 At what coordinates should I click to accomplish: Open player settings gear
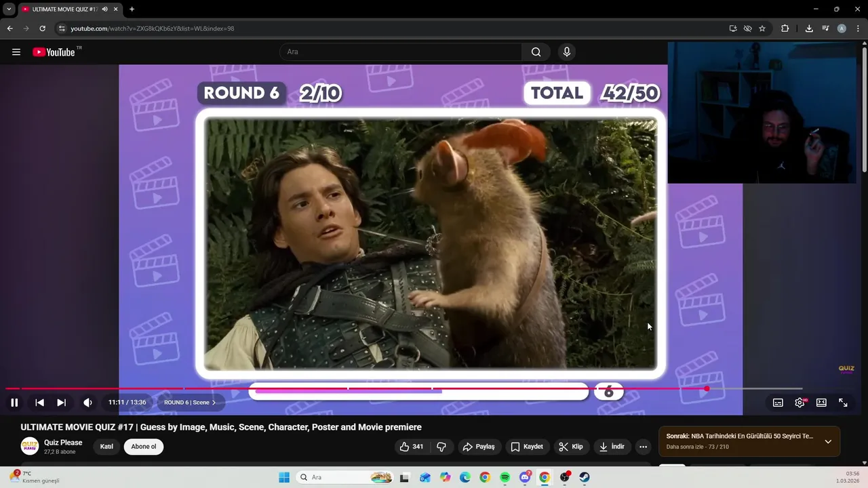(800, 403)
